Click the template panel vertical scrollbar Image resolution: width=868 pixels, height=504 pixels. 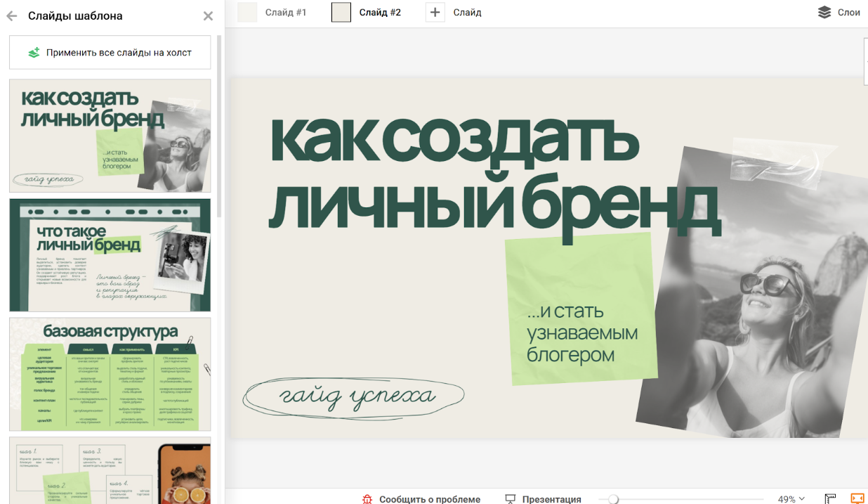219,127
